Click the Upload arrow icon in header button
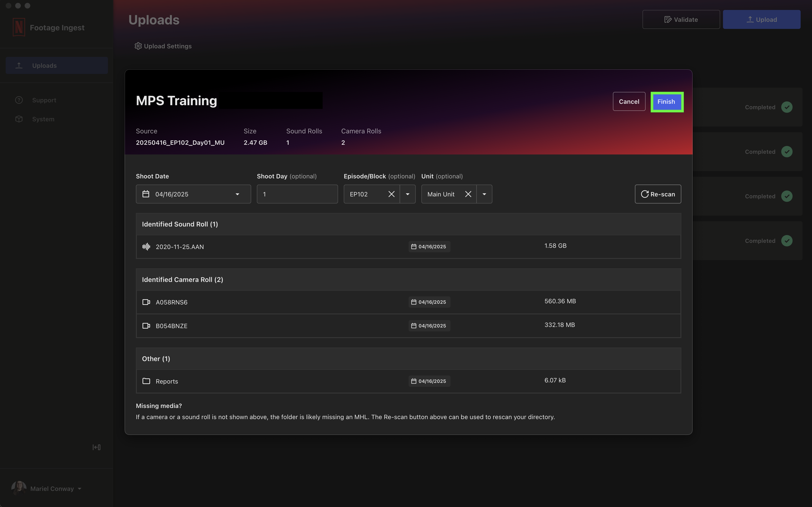The width and height of the screenshot is (812, 507). pyautogui.click(x=750, y=19)
